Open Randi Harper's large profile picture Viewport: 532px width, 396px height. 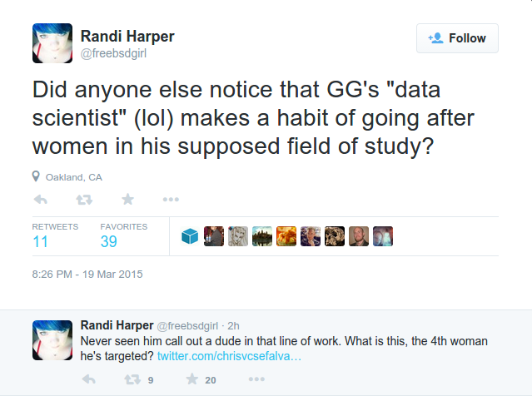click(x=52, y=43)
